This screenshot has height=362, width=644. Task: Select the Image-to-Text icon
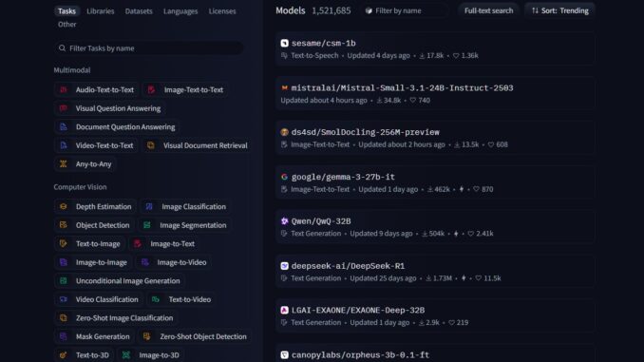(x=138, y=243)
